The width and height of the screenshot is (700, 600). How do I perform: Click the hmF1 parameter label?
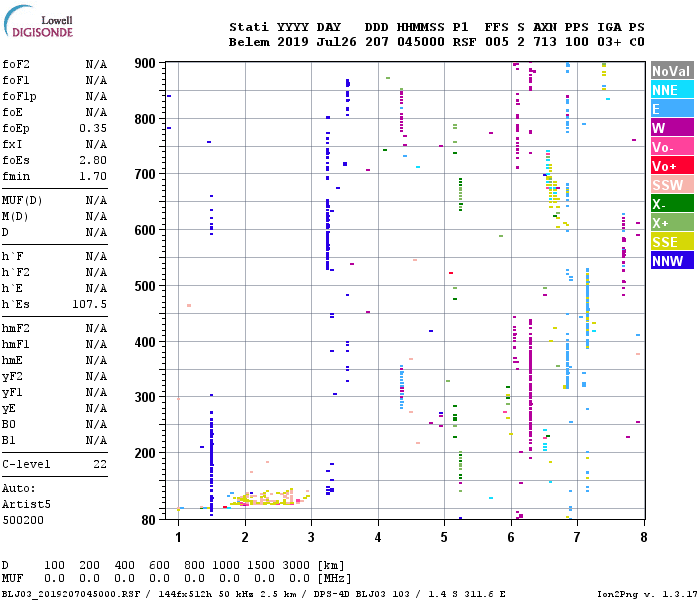[16, 345]
